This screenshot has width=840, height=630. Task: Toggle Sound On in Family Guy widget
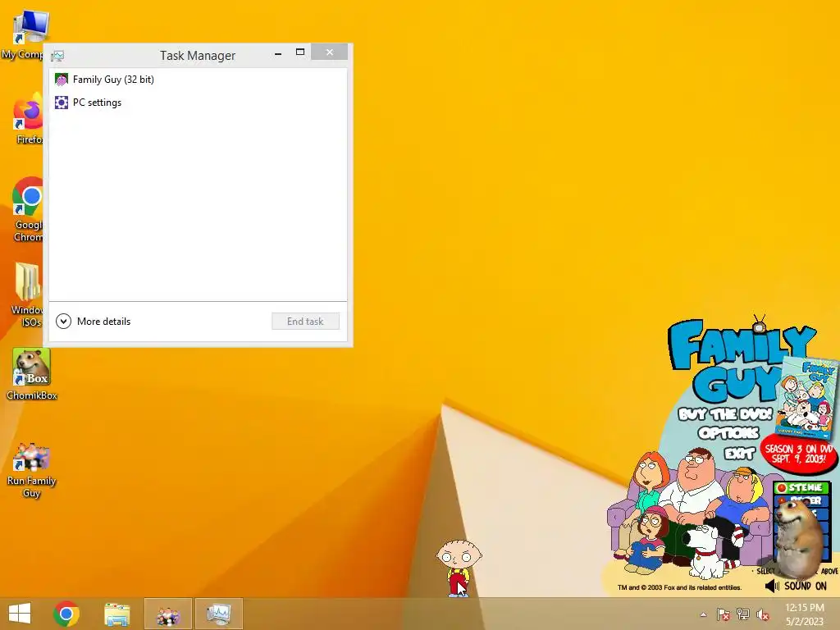pyautogui.click(x=796, y=586)
